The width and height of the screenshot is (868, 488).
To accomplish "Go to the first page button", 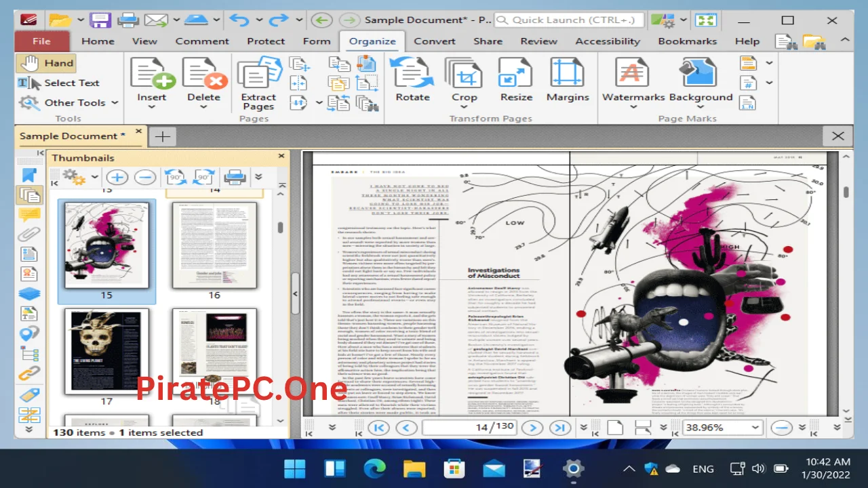I will pos(378,428).
